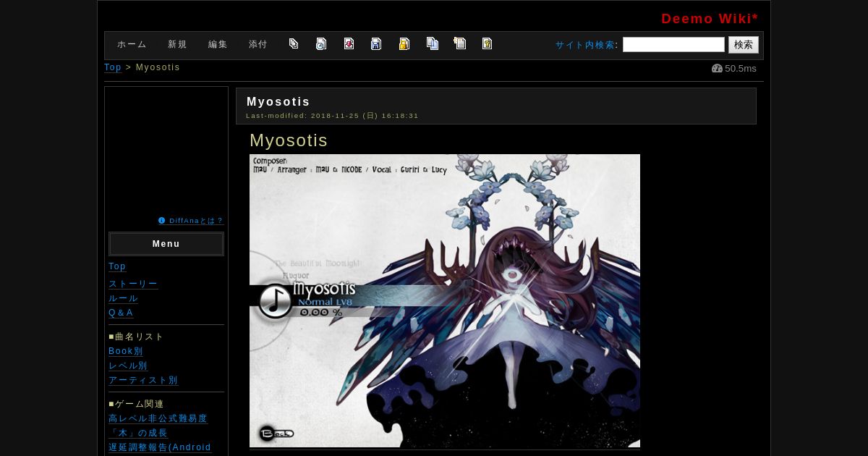Viewport: 868px width, 456px height.
Task: Go to Top in the breadcrumb
Action: point(113,67)
